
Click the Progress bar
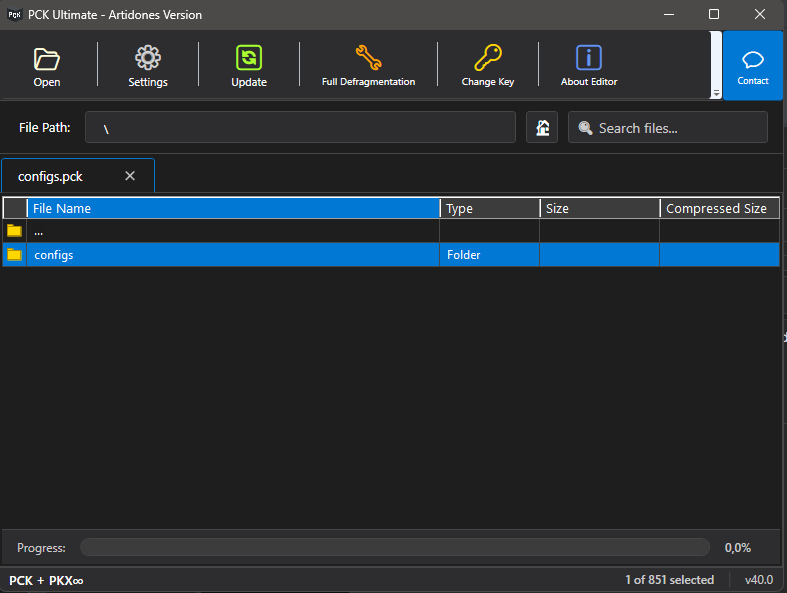(395, 548)
